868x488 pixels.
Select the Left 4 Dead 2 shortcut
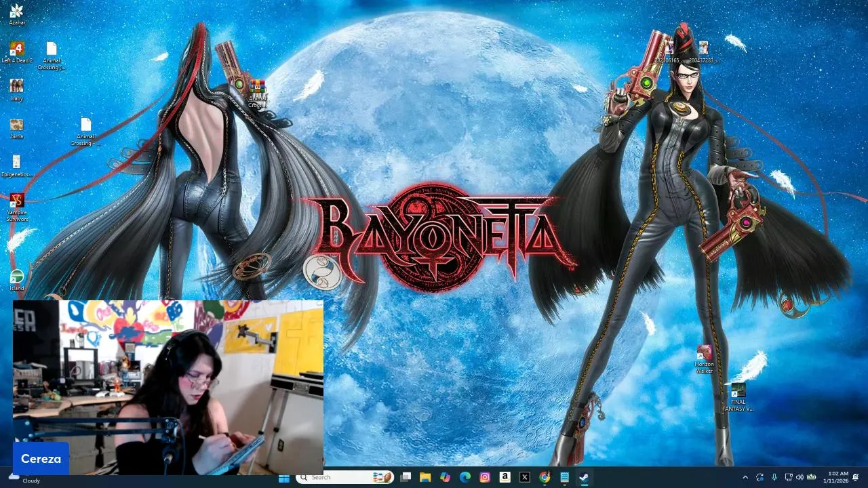(17, 52)
